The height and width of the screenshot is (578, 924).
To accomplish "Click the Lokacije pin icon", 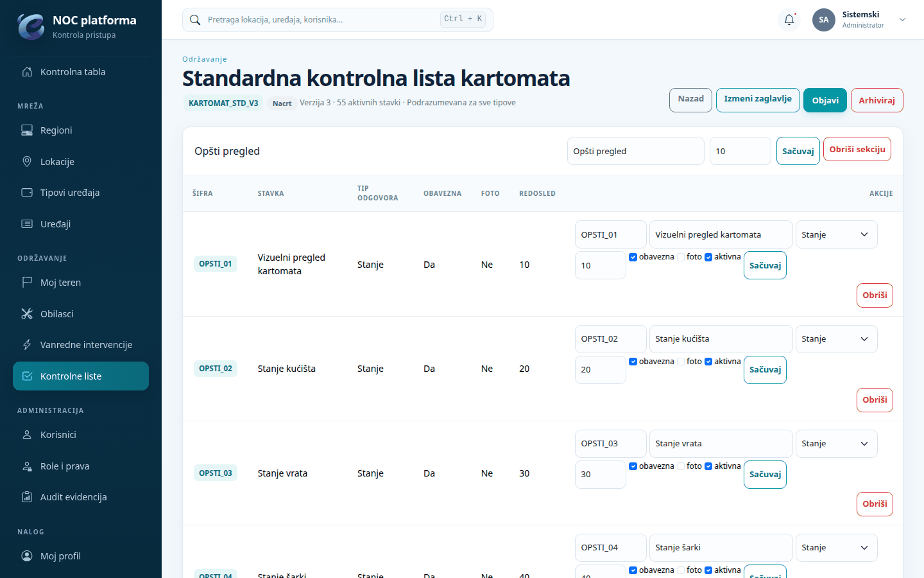I will (27, 162).
